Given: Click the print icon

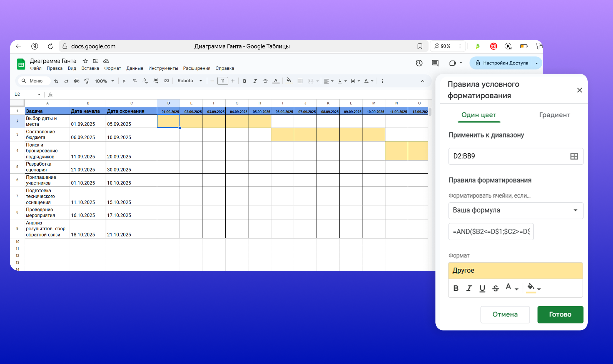Looking at the screenshot, I should 76,81.
